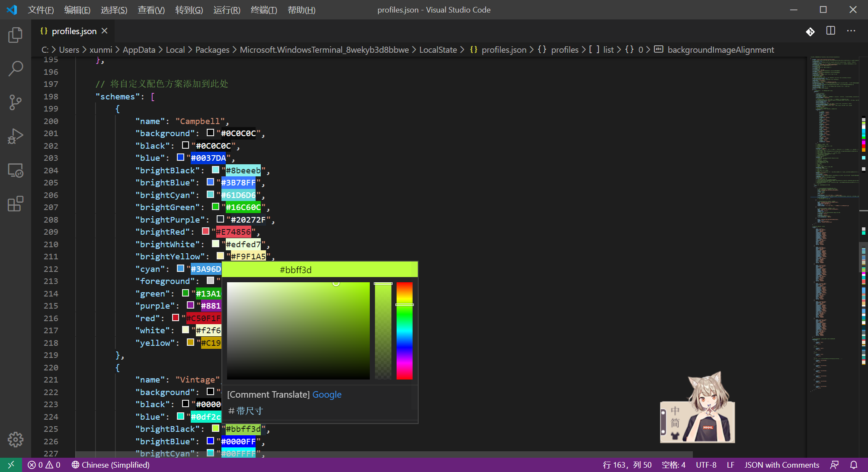
Task: Open the Explorer view in activity bar
Action: (x=16, y=35)
